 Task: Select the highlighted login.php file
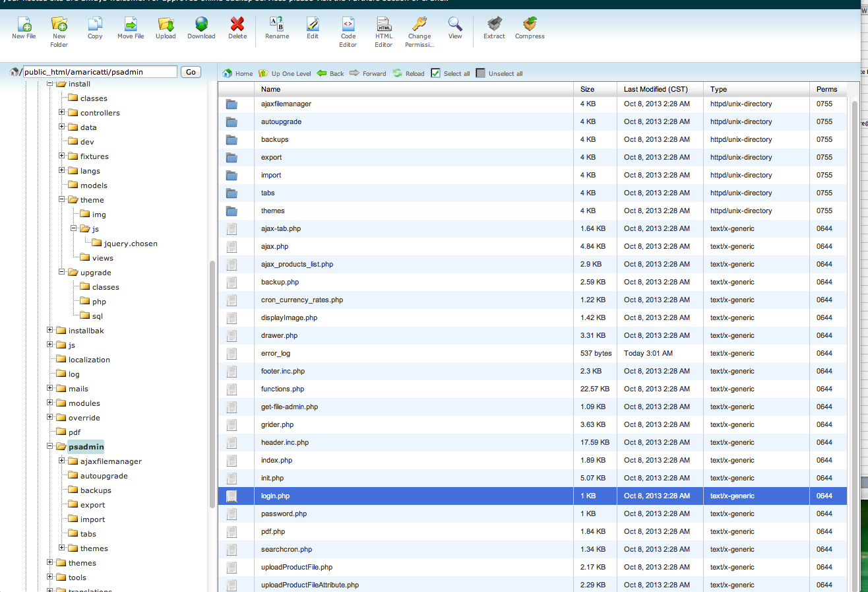(x=532, y=496)
